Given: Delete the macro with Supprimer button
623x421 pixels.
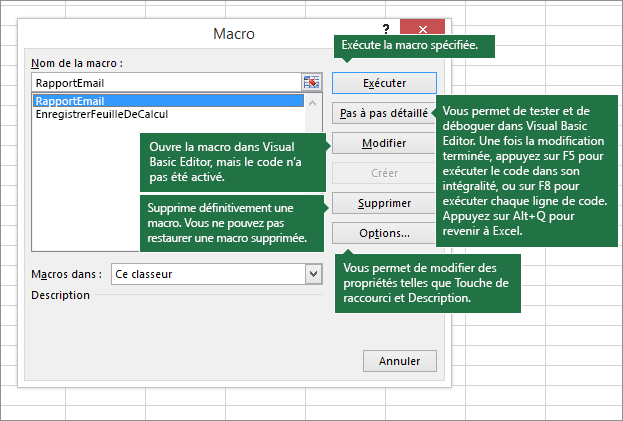Looking at the screenshot, I should point(384,203).
